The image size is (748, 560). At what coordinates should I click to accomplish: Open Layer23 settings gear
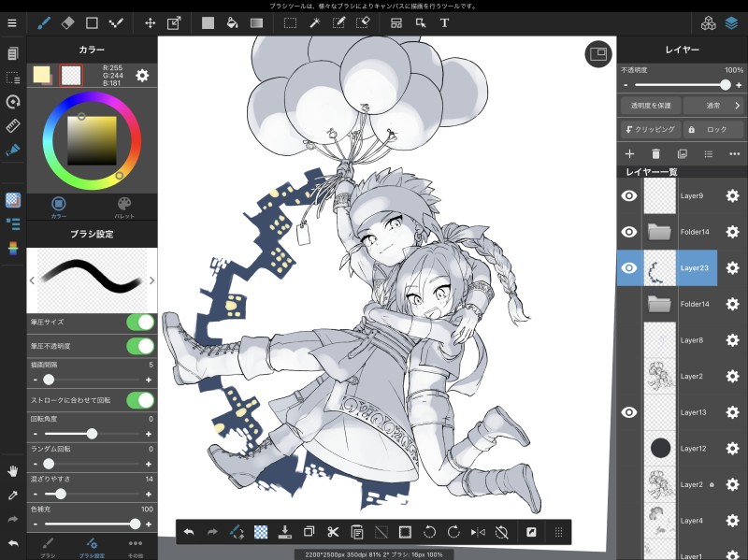732,268
